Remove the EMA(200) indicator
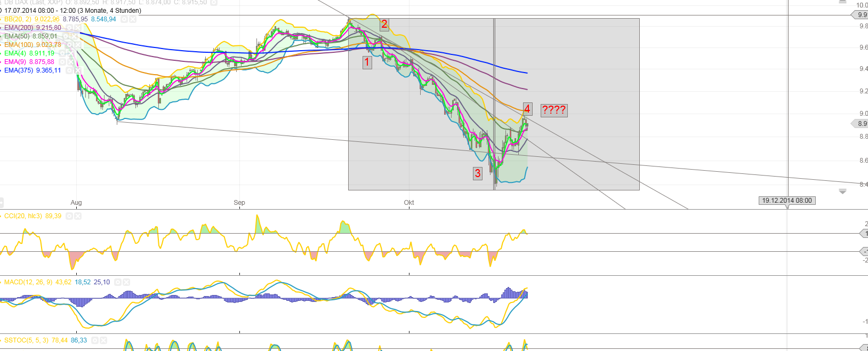 click(x=78, y=28)
